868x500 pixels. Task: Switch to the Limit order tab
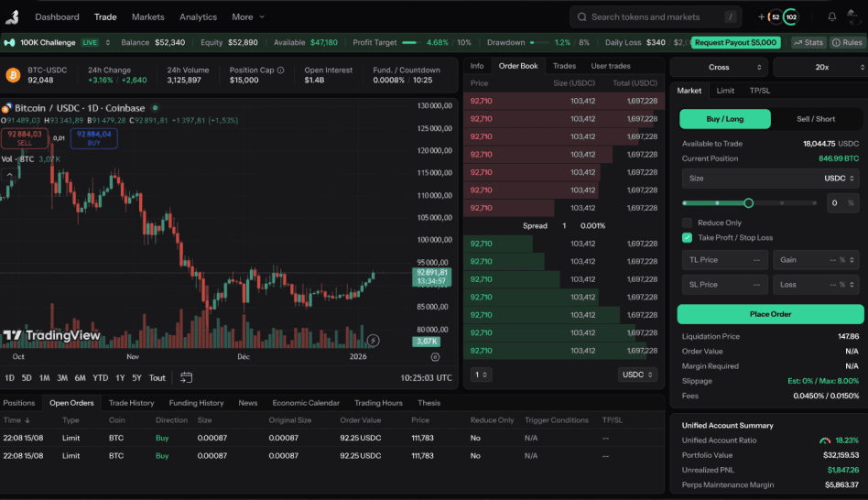click(725, 91)
